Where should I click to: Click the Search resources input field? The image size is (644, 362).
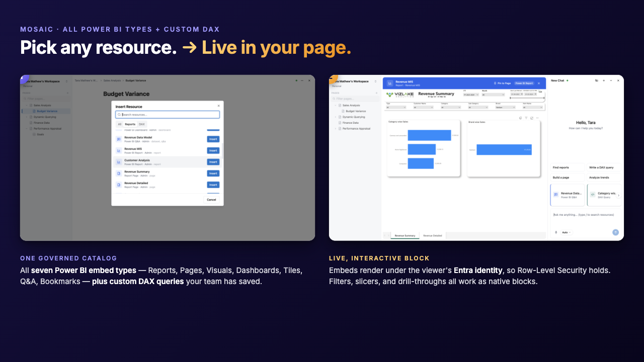pyautogui.click(x=168, y=115)
